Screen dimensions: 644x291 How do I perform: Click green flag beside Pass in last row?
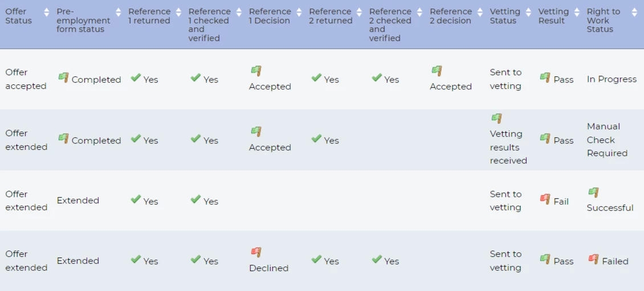pyautogui.click(x=545, y=259)
